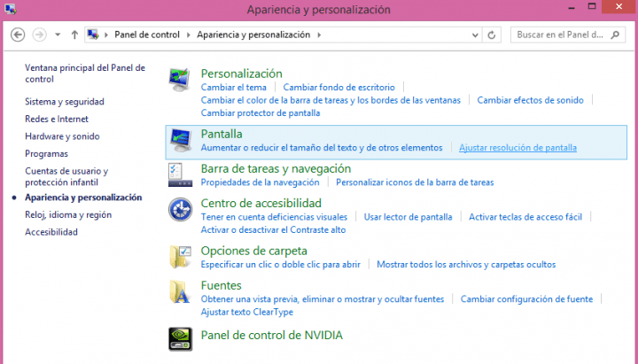Open Cambiar el color de la barra de tareas
Screen dimensions: 638x364
click(x=331, y=100)
